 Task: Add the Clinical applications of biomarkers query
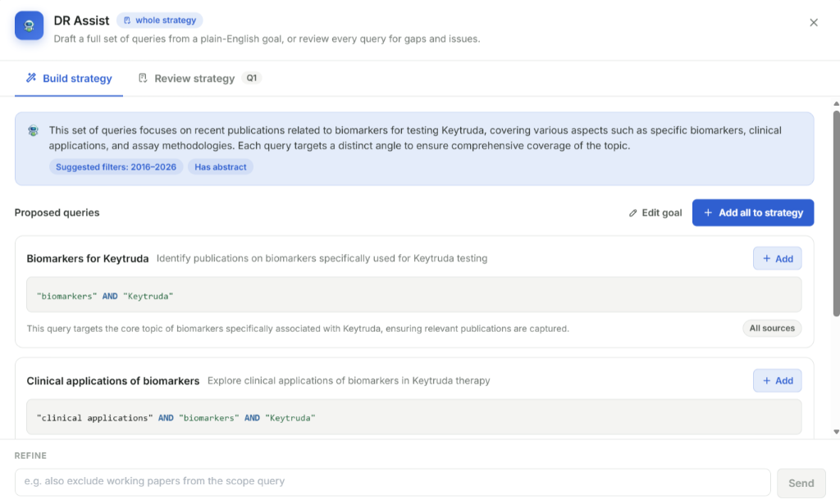tap(777, 381)
